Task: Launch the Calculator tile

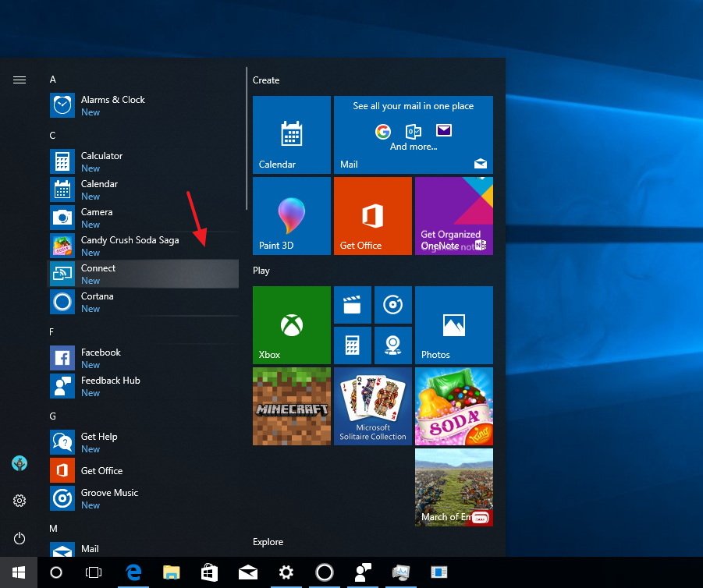Action: coord(352,345)
